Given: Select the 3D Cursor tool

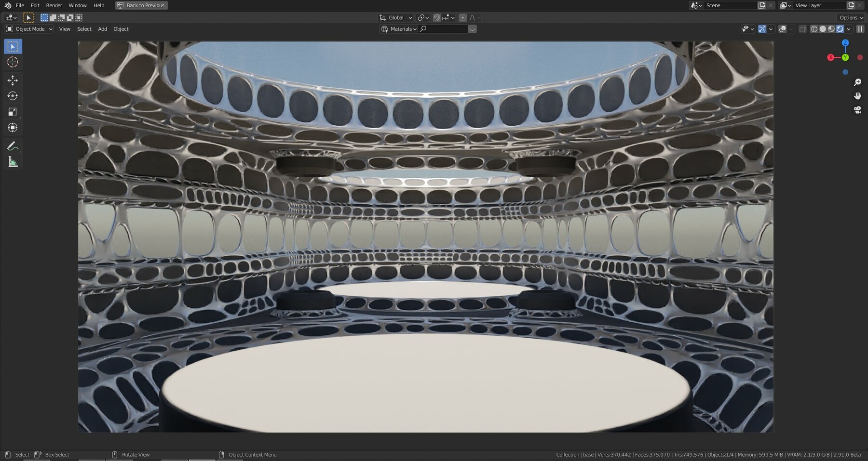Looking at the screenshot, I should click(x=13, y=62).
